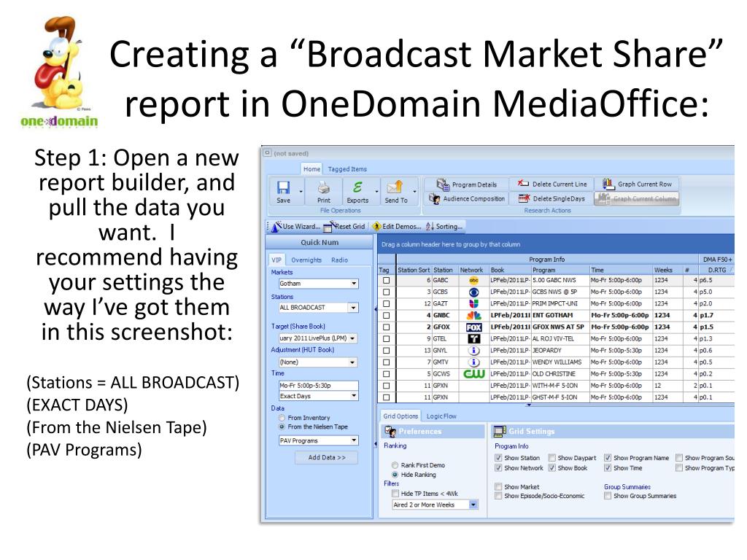
Task: Tag the GMTV row checkbox
Action: pos(387,362)
